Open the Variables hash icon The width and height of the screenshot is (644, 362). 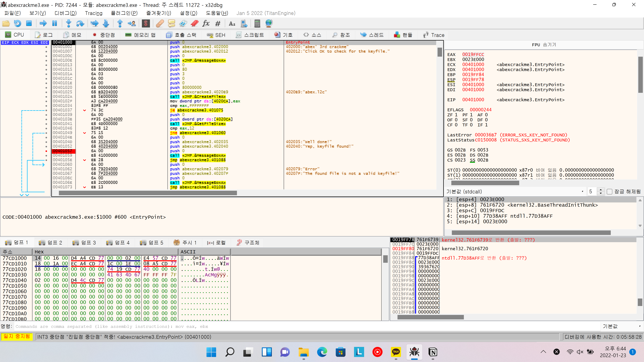(x=218, y=23)
